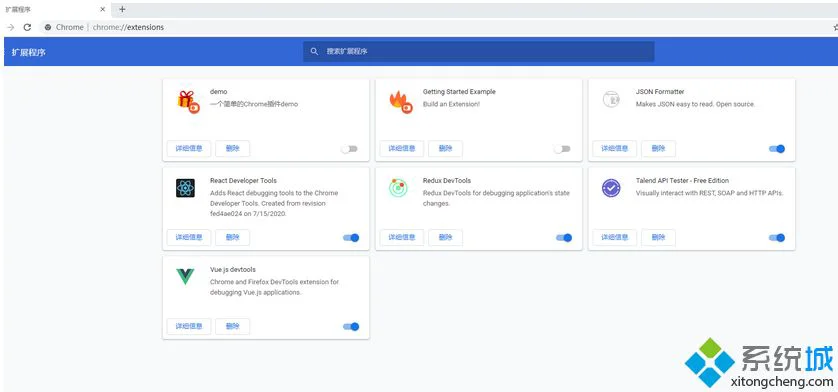838x392 pixels.
Task: Close the extensions browser tab
Action: [103, 9]
